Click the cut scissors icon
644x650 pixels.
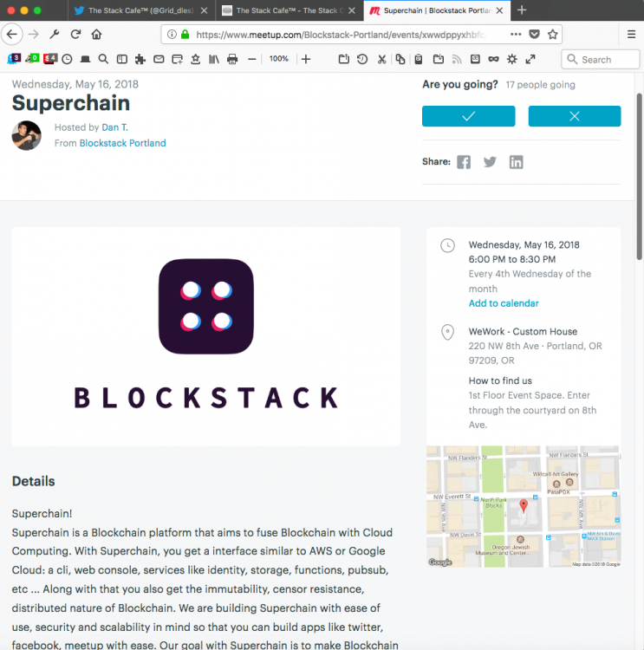click(382, 59)
